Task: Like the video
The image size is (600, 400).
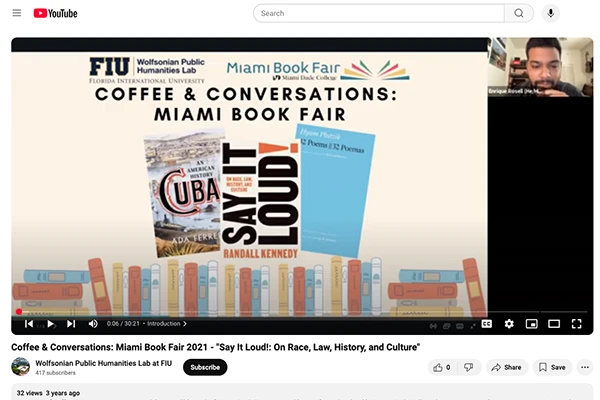Action: click(442, 367)
